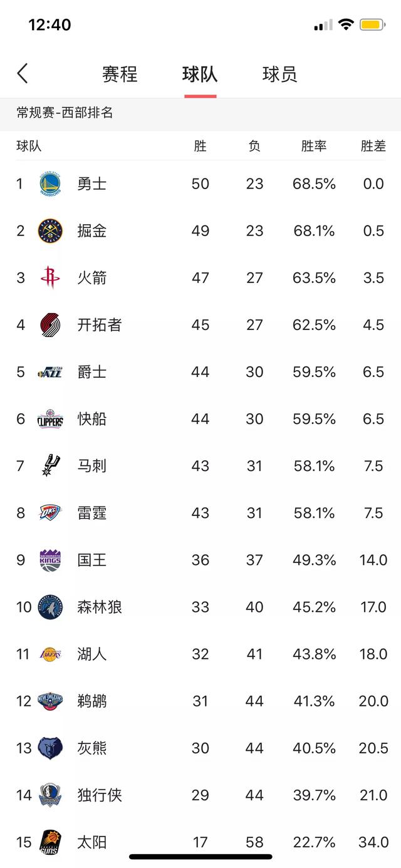Tap the OKC Thunder logo
The height and width of the screenshot is (868, 401).
click(x=50, y=513)
